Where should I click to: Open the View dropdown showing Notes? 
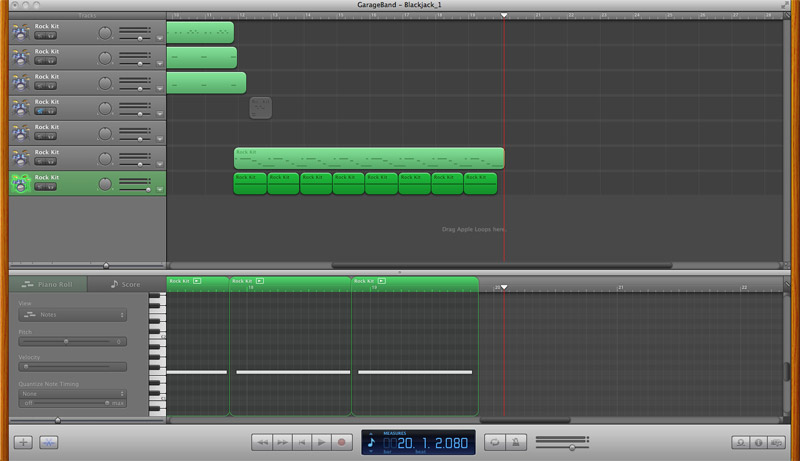(72, 315)
